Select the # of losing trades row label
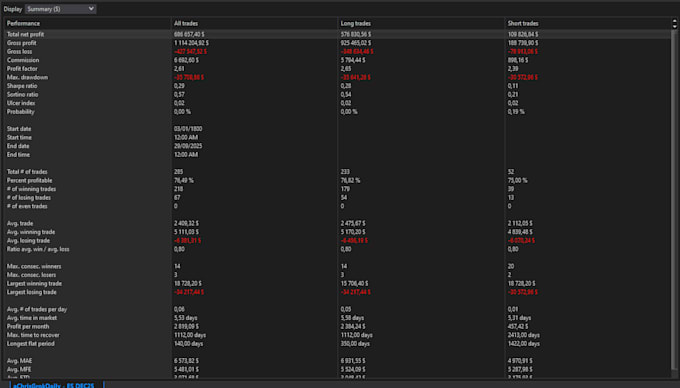 coord(29,198)
